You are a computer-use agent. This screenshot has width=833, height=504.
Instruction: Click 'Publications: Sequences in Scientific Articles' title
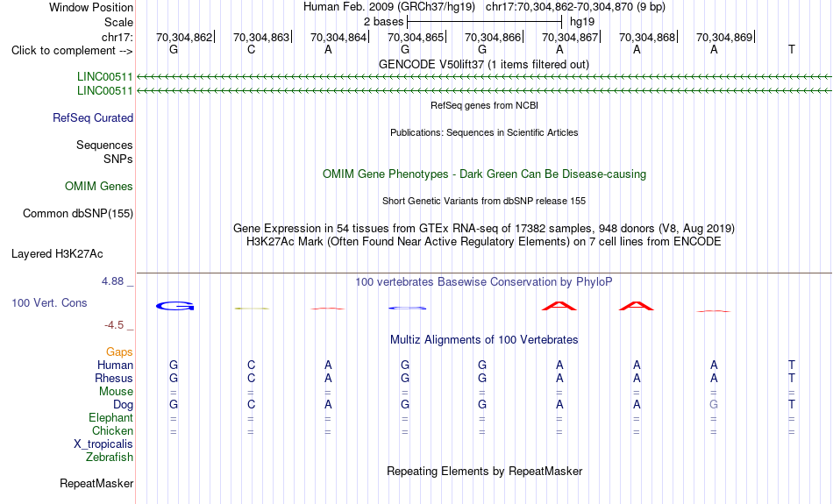point(484,132)
